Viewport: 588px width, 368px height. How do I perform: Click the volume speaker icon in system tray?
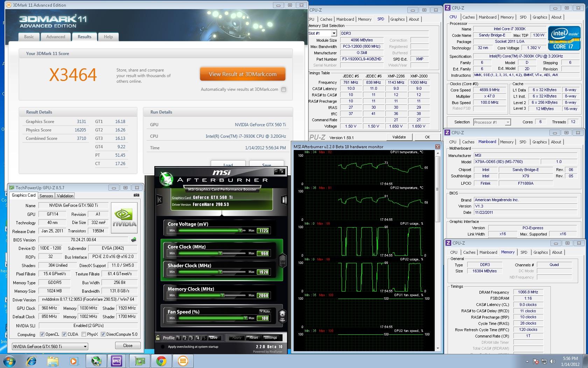click(553, 361)
